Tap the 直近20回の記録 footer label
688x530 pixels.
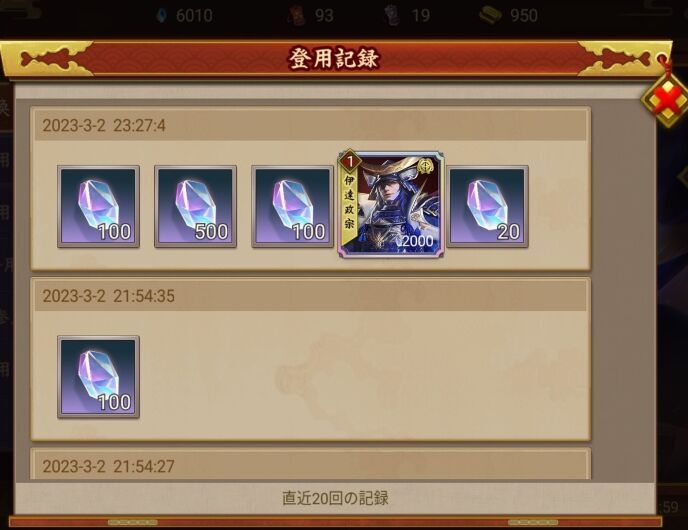point(335,498)
